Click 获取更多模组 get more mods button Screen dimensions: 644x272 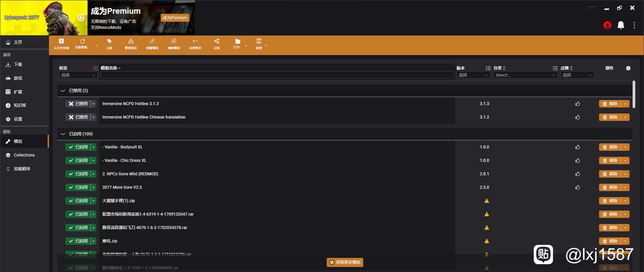(345, 262)
